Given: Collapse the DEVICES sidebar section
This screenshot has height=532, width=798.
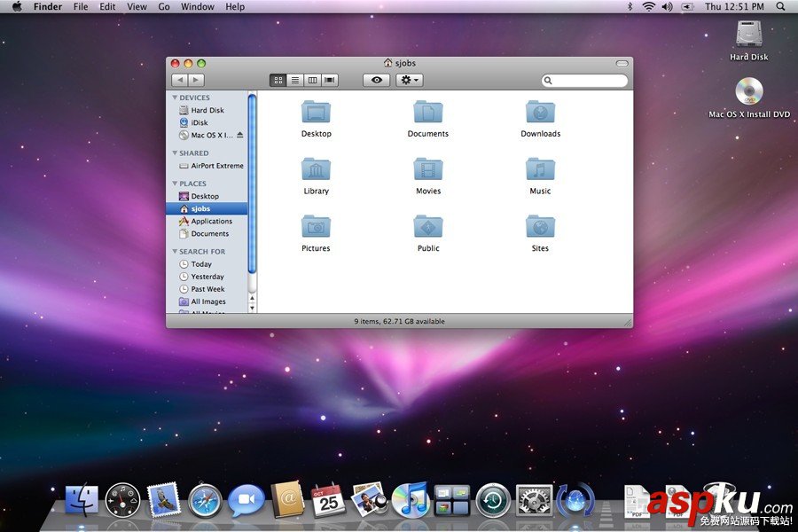Looking at the screenshot, I should click(x=176, y=98).
